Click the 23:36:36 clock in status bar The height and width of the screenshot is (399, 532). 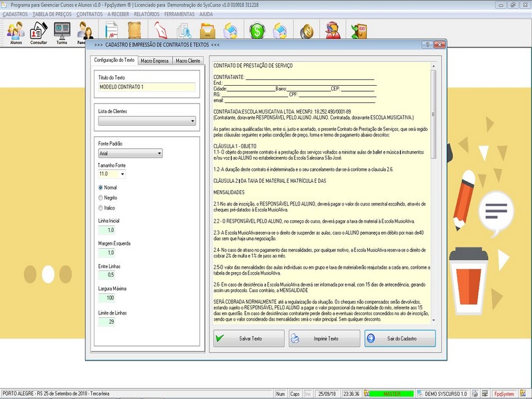[x=351, y=394]
